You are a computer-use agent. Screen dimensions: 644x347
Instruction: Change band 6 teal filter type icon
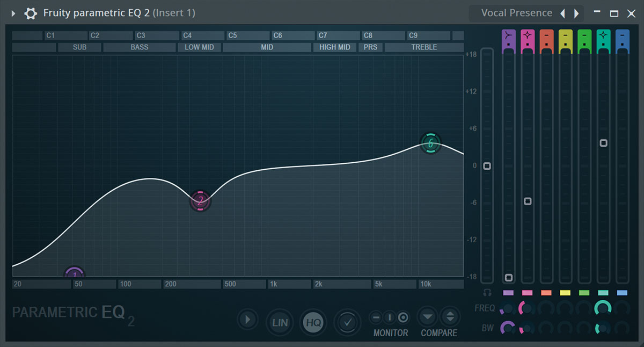click(603, 36)
